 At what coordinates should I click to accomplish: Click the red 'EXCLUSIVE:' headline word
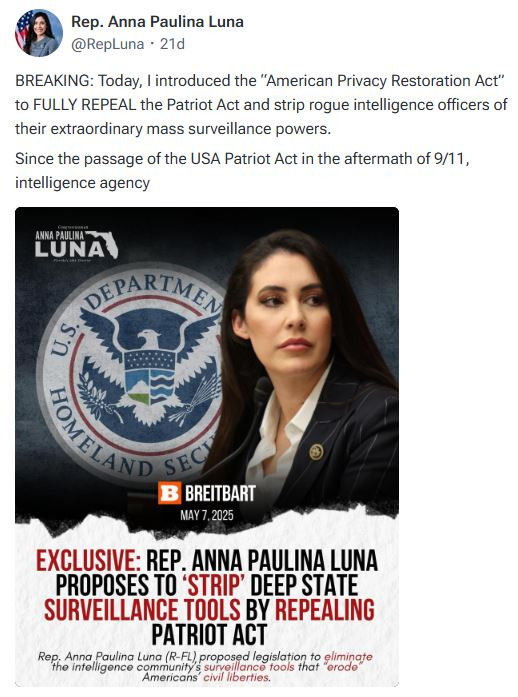tap(88, 561)
